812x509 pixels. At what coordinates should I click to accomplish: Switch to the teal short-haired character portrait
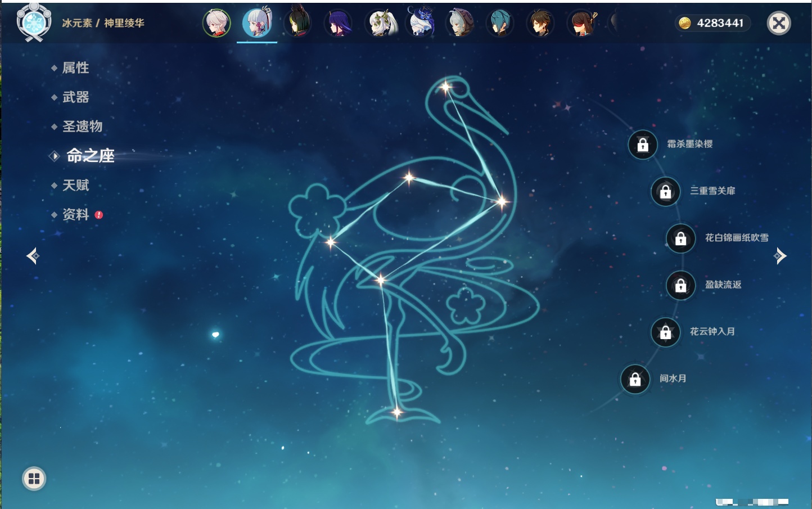[x=500, y=23]
